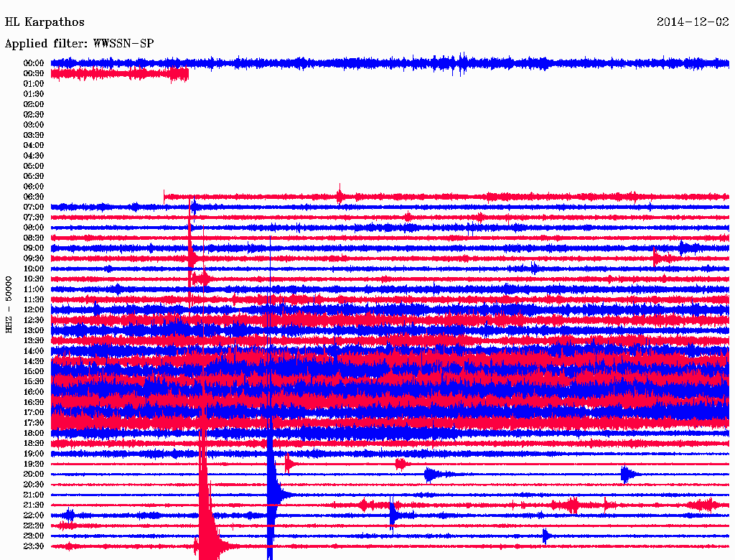735x560 pixels.
Task: Click the 07:30 time label
Action: point(34,218)
